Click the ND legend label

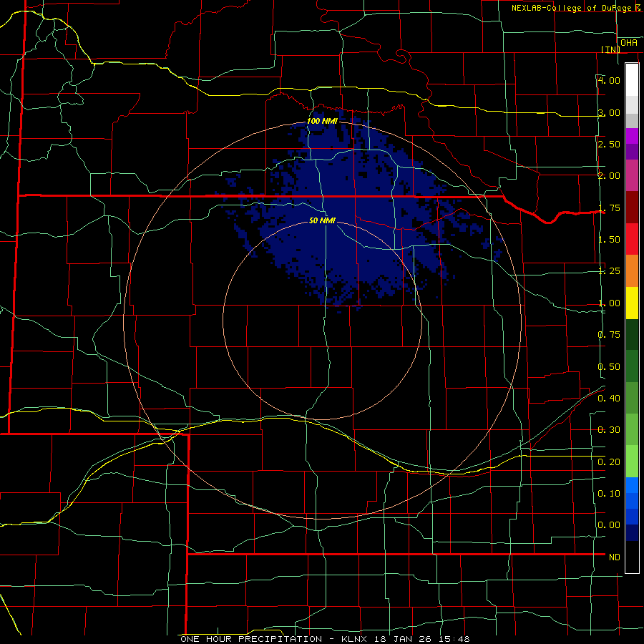click(615, 557)
